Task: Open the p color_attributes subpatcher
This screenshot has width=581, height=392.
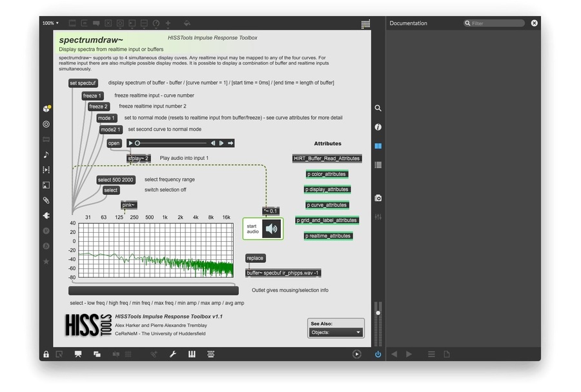Action: [326, 174]
